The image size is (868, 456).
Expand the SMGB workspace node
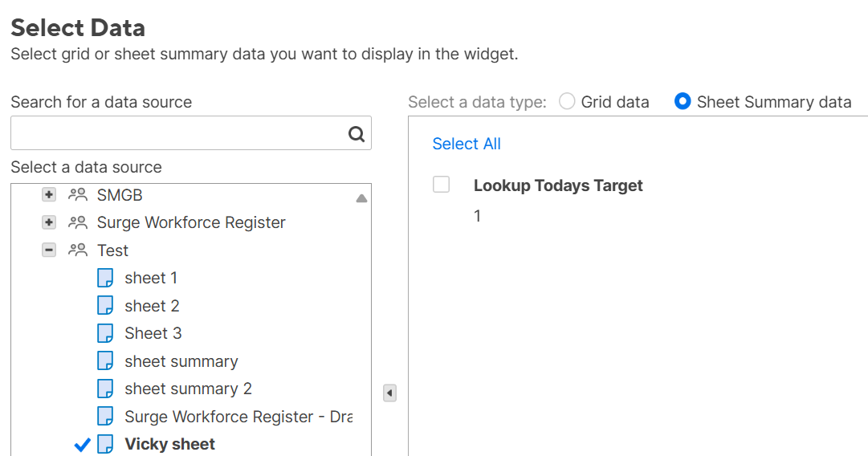tap(49, 195)
